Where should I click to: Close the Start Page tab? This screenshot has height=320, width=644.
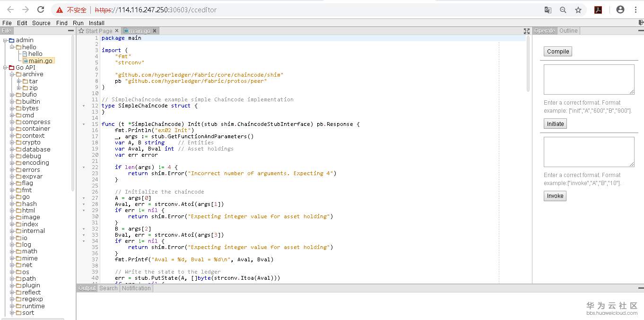(x=117, y=31)
